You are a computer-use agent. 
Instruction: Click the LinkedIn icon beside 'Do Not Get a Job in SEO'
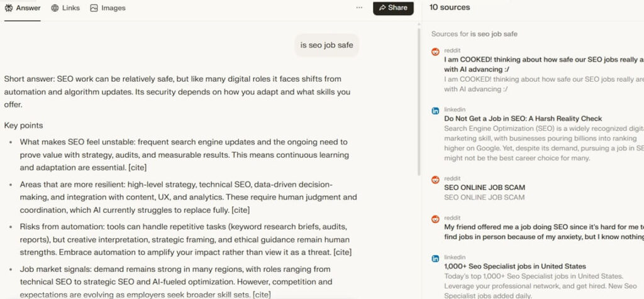click(x=435, y=111)
